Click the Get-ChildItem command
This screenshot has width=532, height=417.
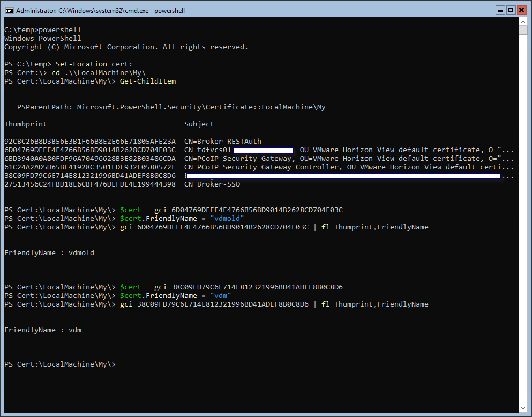(x=148, y=81)
